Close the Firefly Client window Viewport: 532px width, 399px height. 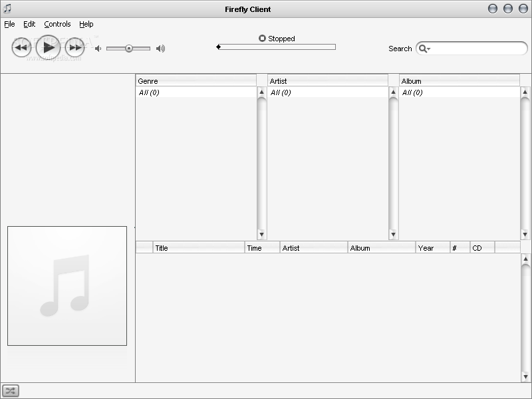click(x=523, y=9)
